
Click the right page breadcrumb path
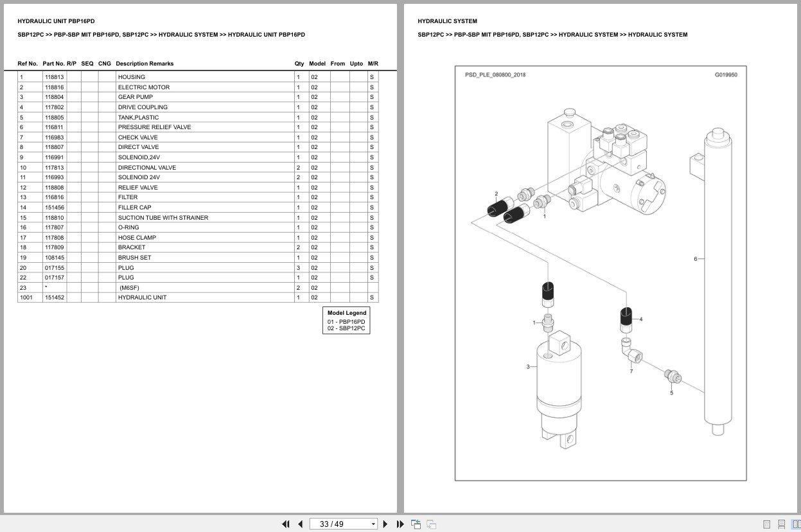point(552,35)
